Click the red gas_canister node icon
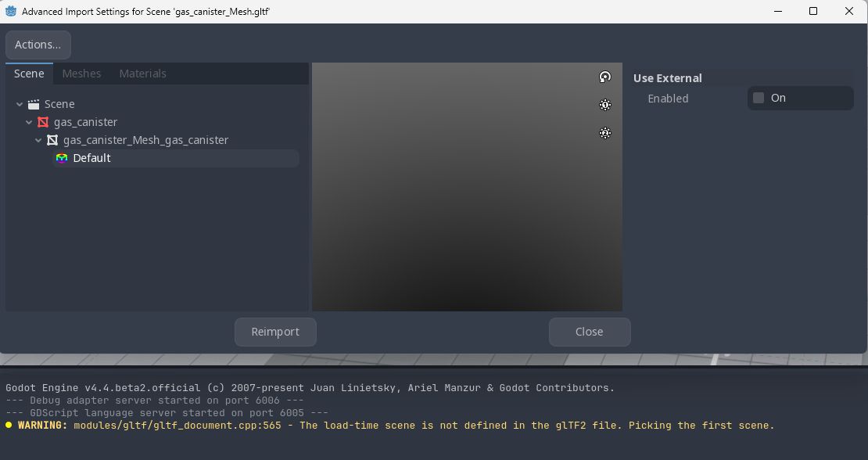The height and width of the screenshot is (460, 868). tap(43, 122)
